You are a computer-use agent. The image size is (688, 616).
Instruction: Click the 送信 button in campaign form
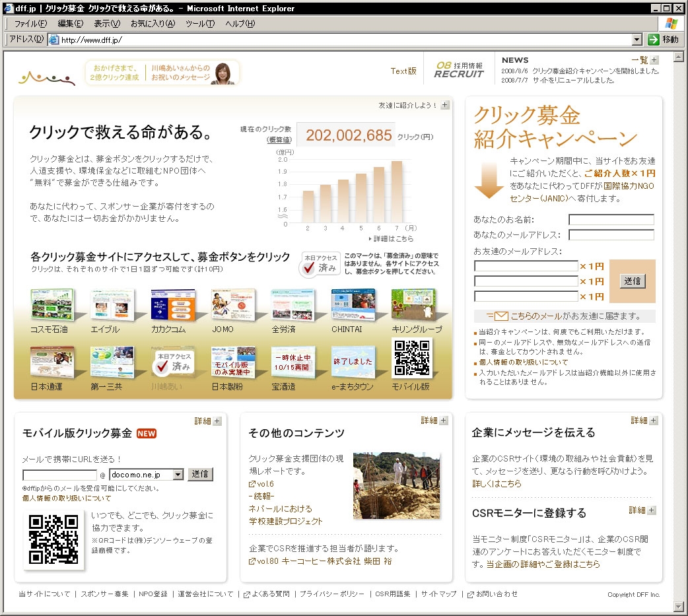pyautogui.click(x=633, y=281)
